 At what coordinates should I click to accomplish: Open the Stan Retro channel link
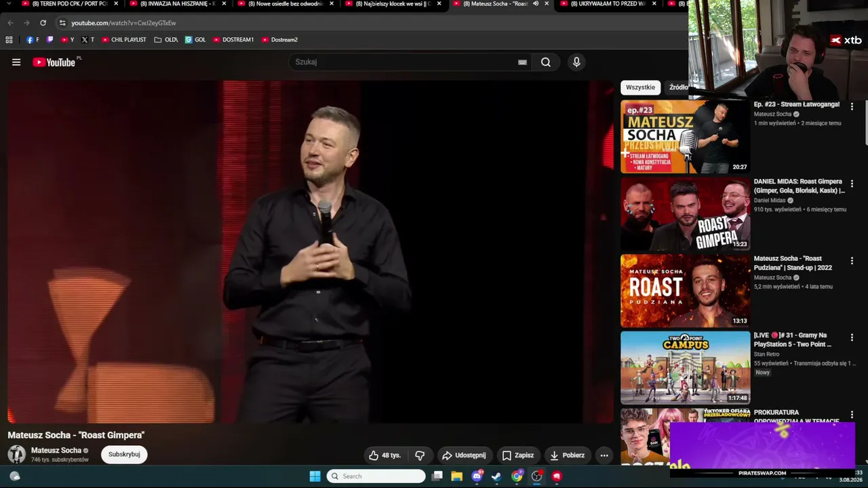[x=767, y=354]
